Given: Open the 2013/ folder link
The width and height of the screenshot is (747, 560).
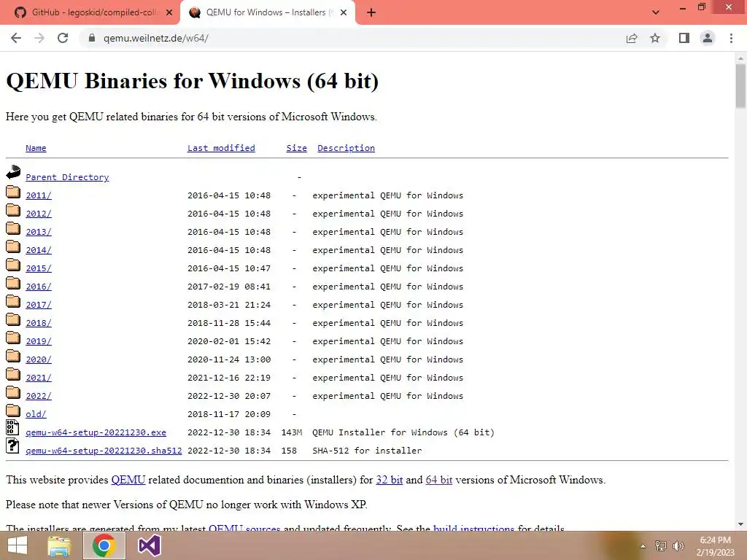Looking at the screenshot, I should coord(39,232).
